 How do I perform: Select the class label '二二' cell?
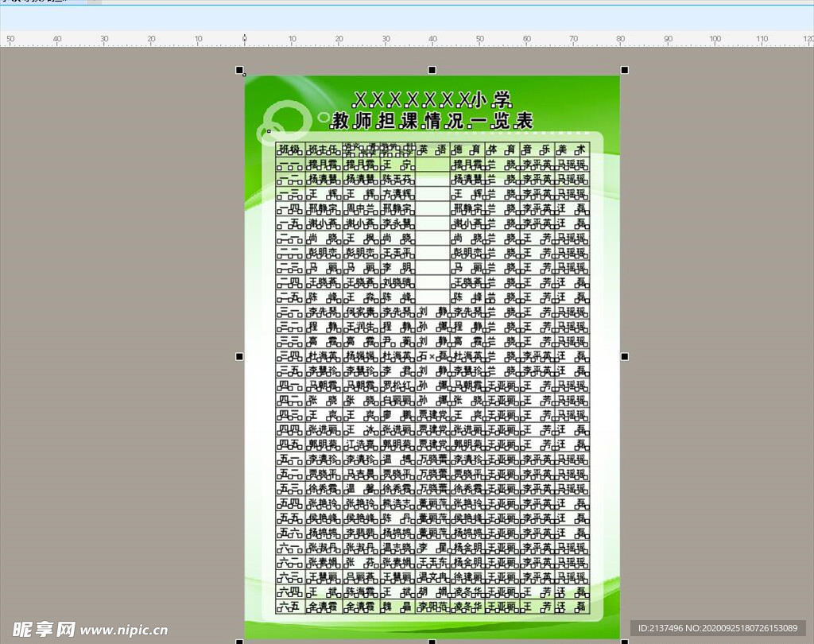click(290, 253)
